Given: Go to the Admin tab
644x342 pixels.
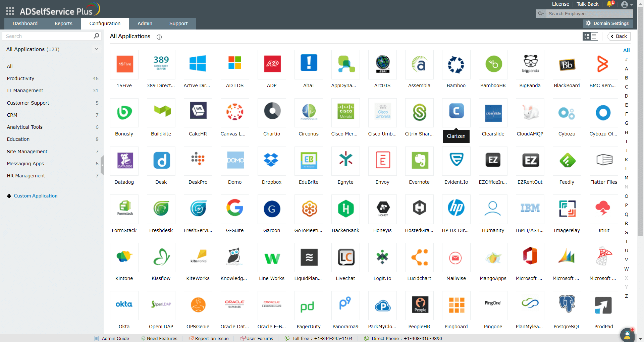Looking at the screenshot, I should 145,23.
